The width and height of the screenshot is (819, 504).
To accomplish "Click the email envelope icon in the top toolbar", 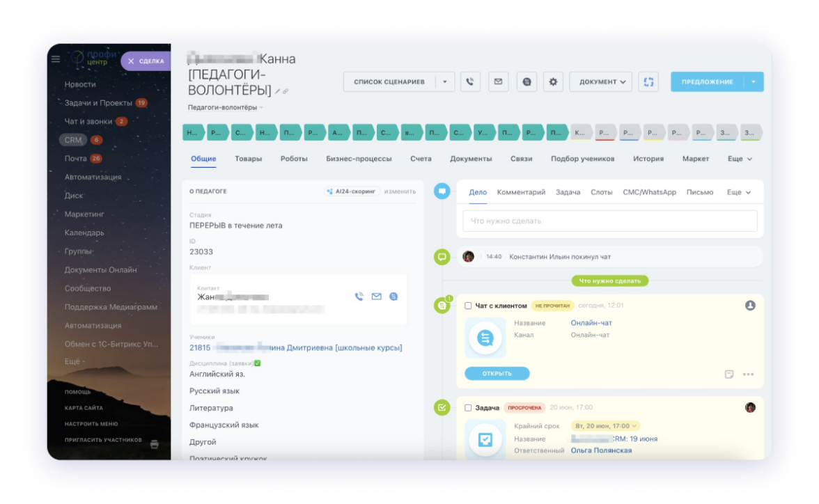I will [498, 82].
